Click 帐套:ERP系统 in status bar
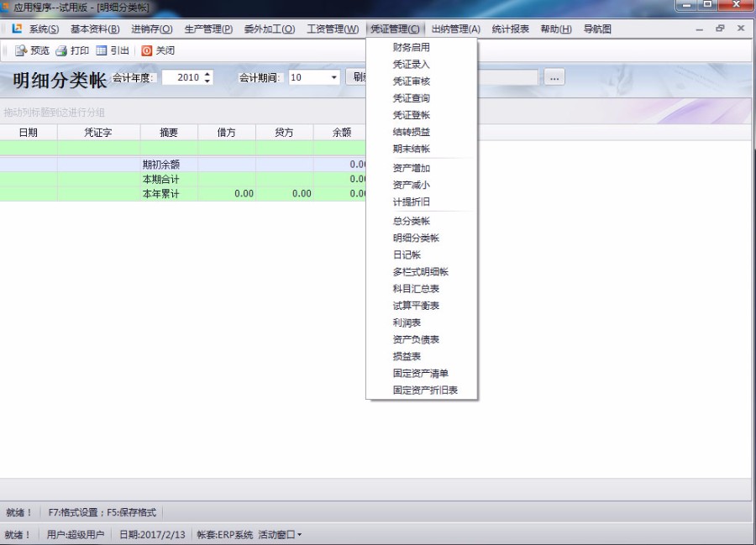Screen dimensions: 756x545 coord(224,534)
